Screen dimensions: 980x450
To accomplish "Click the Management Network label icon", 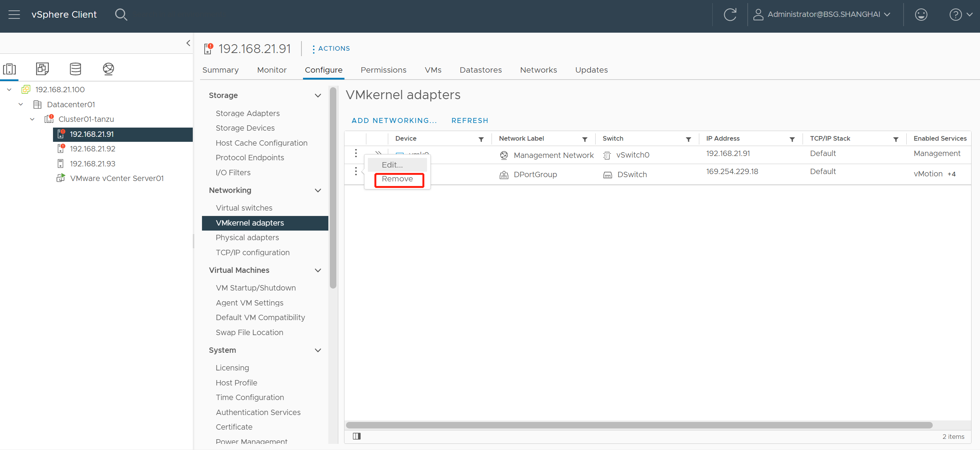I will pos(504,154).
